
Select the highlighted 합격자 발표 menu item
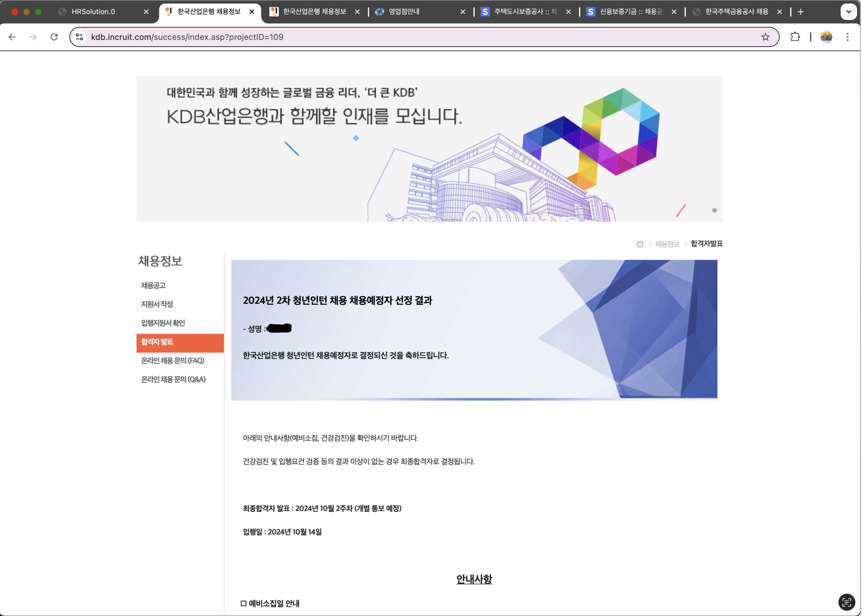[x=157, y=342]
